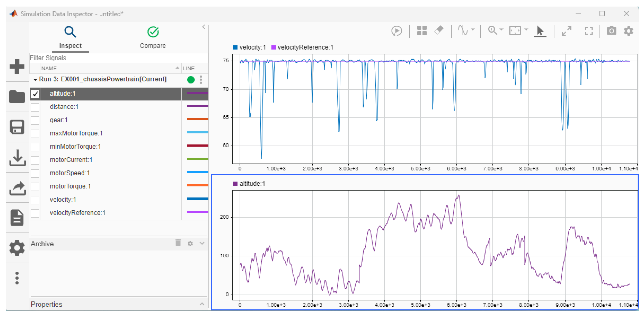644x316 pixels.
Task: Click the export share arrow icon
Action: (x=17, y=188)
